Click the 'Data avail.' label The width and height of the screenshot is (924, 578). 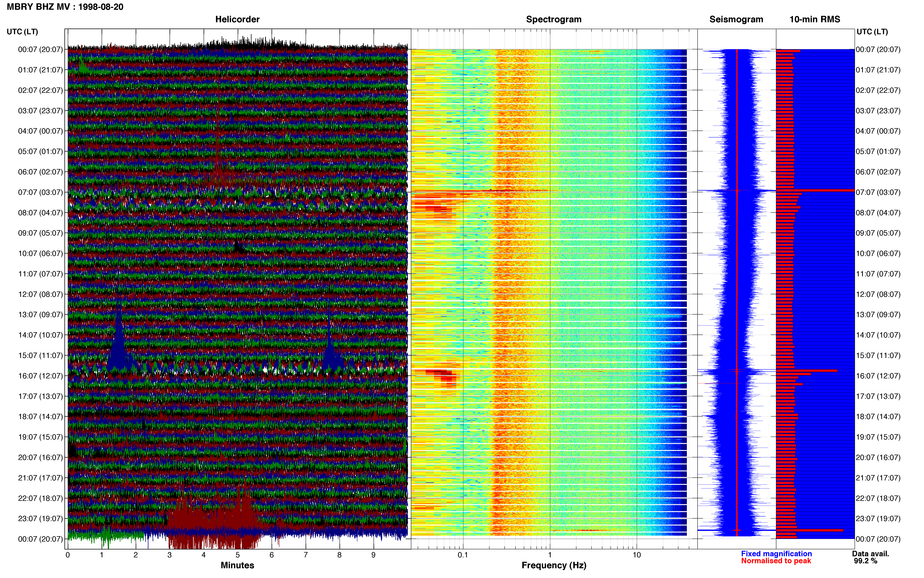[870, 554]
